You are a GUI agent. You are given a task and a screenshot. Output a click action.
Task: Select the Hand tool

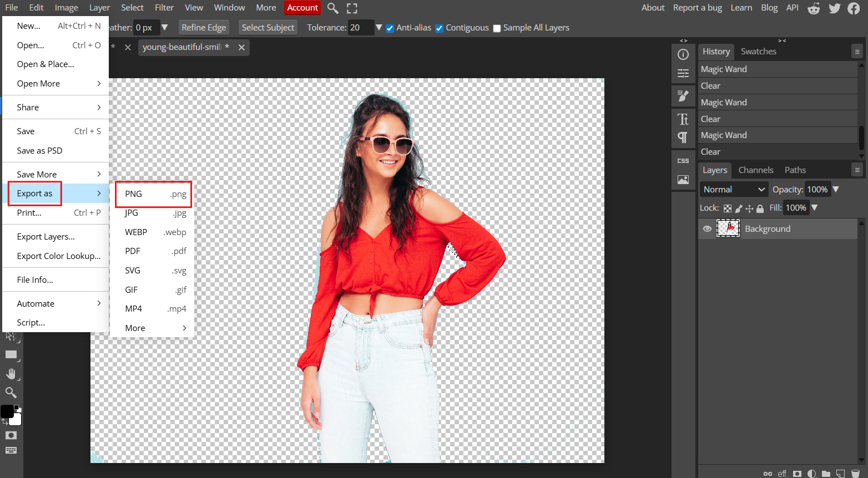pos(11,373)
